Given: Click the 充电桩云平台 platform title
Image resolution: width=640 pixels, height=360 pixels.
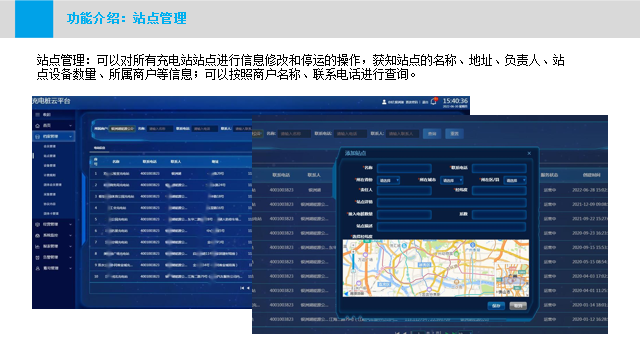Looking at the screenshot, I should (51, 101).
